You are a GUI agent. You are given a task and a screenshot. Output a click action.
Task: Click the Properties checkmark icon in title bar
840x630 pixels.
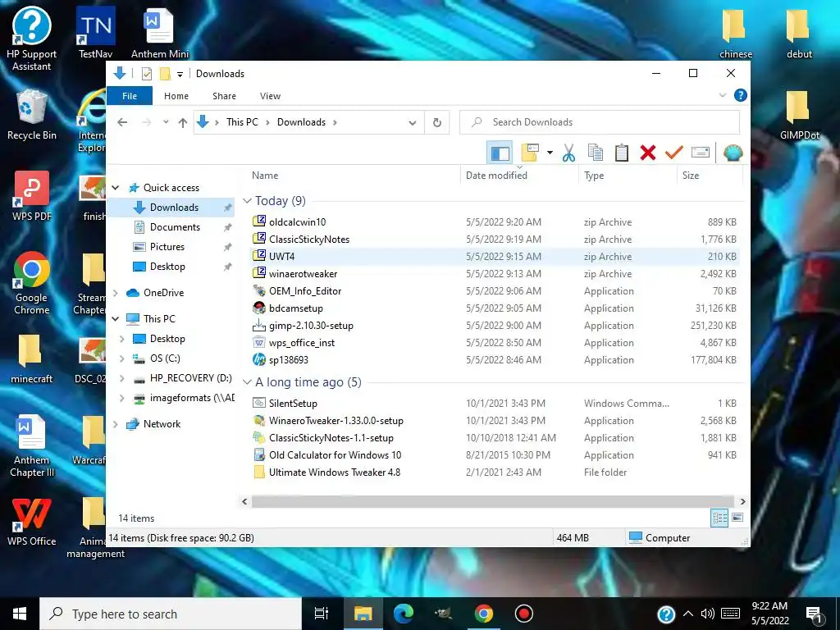[146, 73]
